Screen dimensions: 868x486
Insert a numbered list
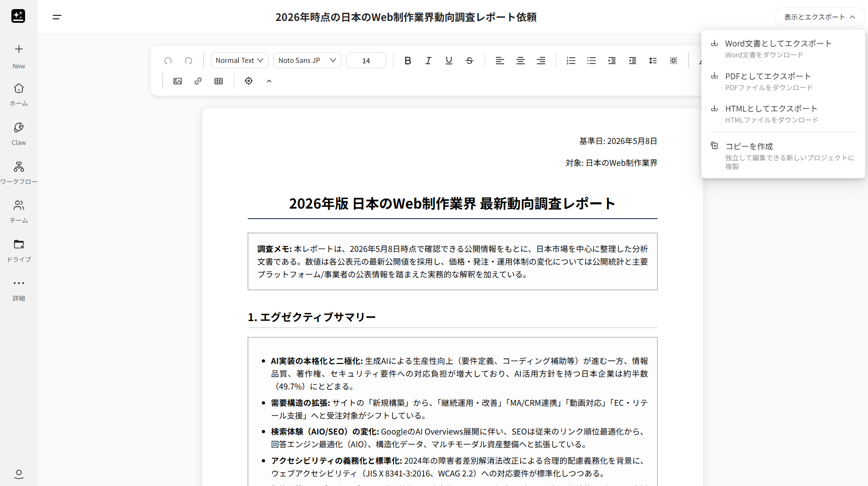[x=571, y=61]
